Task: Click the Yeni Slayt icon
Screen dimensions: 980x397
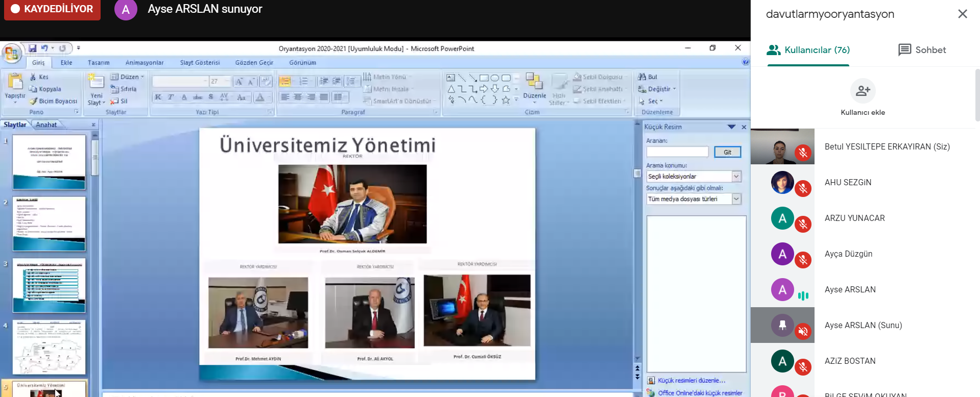Action: pos(96,82)
